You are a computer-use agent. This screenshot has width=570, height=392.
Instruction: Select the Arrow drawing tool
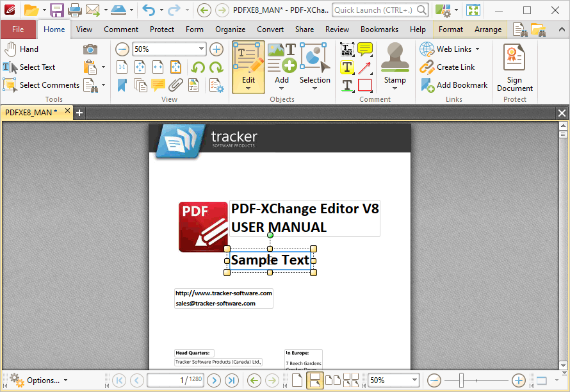(x=365, y=67)
